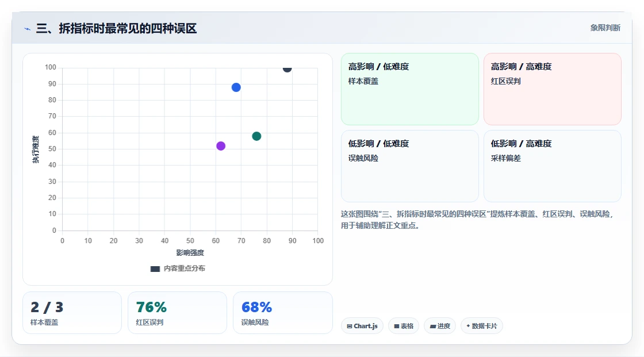644x357 pixels.
Task: Click the icon in the 进度 chip
Action: [x=433, y=327]
